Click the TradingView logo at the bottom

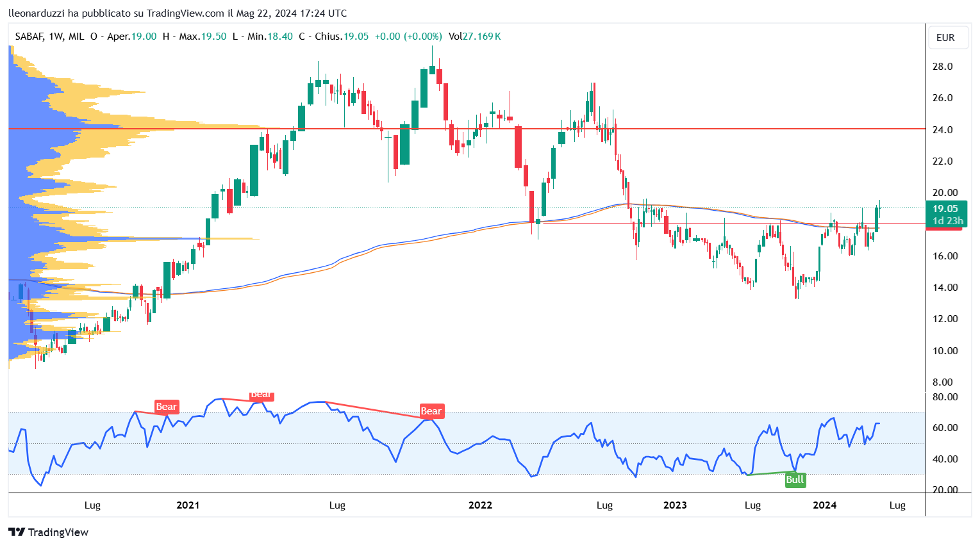pos(48,532)
